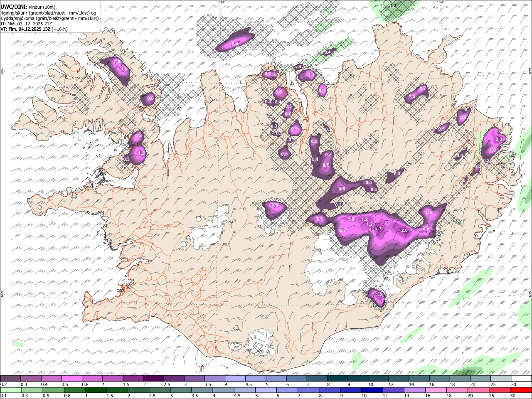Select the "1.7" snowfall value on map

point(378,228)
